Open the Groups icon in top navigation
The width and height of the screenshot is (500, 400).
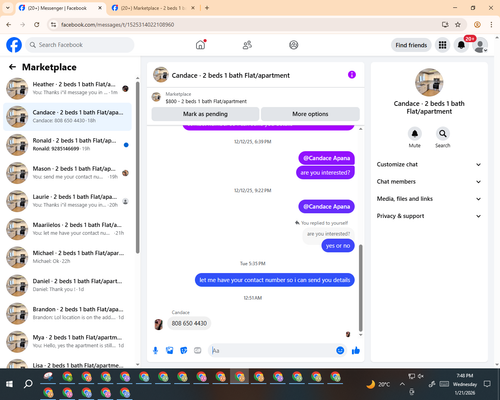pyautogui.click(x=294, y=45)
